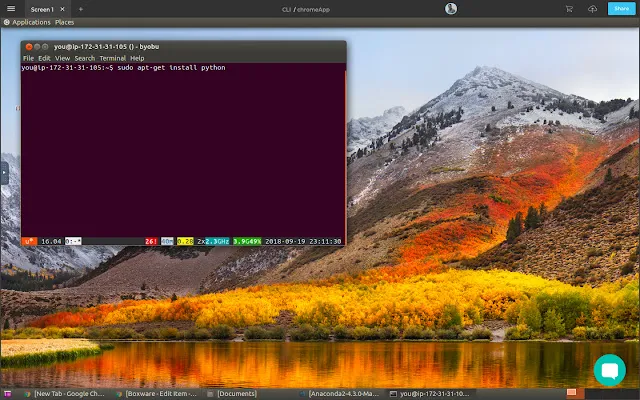
Task: Open the Places menu
Action: pyautogui.click(x=64, y=21)
